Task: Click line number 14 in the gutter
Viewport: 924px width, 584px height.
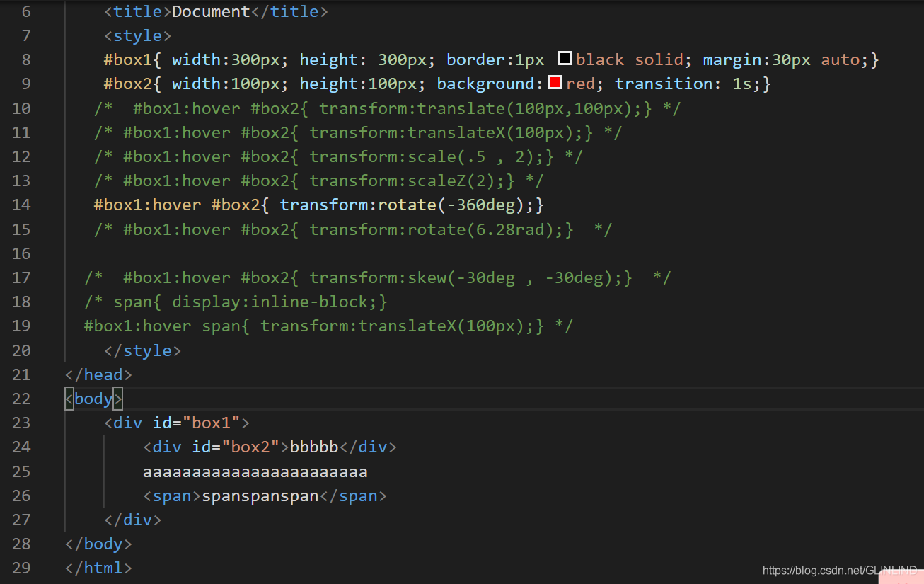Action: pyautogui.click(x=21, y=205)
